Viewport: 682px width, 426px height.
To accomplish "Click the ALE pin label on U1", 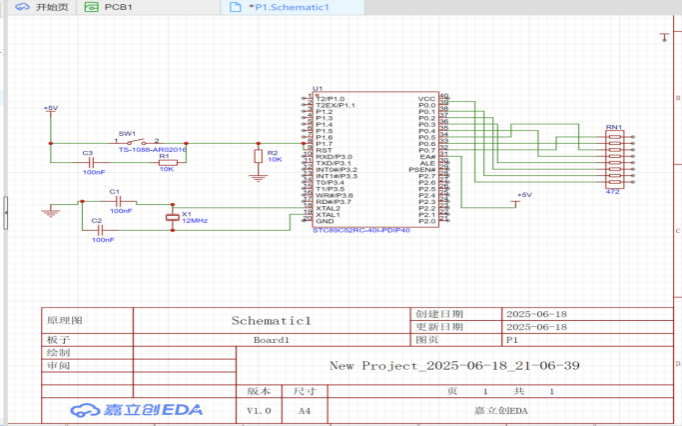I will (428, 163).
